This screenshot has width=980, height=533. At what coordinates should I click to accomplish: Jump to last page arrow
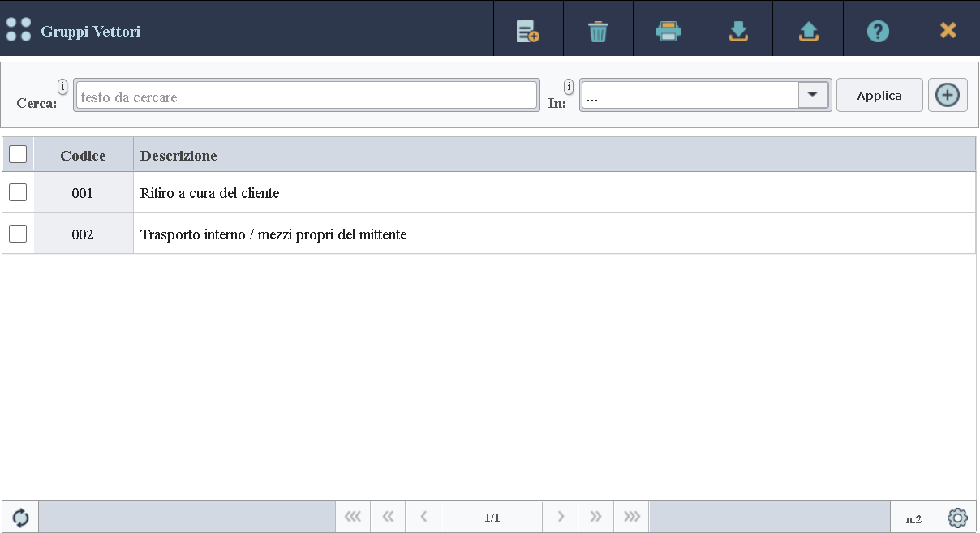click(631, 518)
